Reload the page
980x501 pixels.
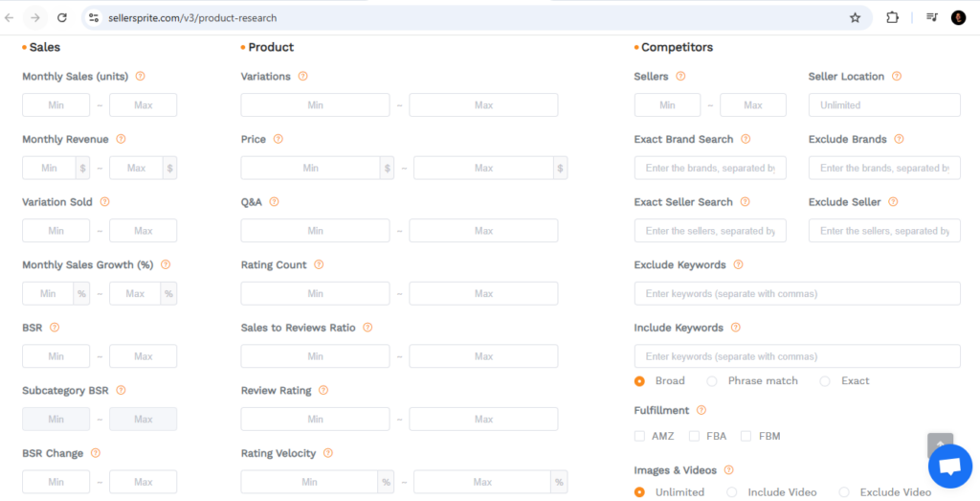62,17
